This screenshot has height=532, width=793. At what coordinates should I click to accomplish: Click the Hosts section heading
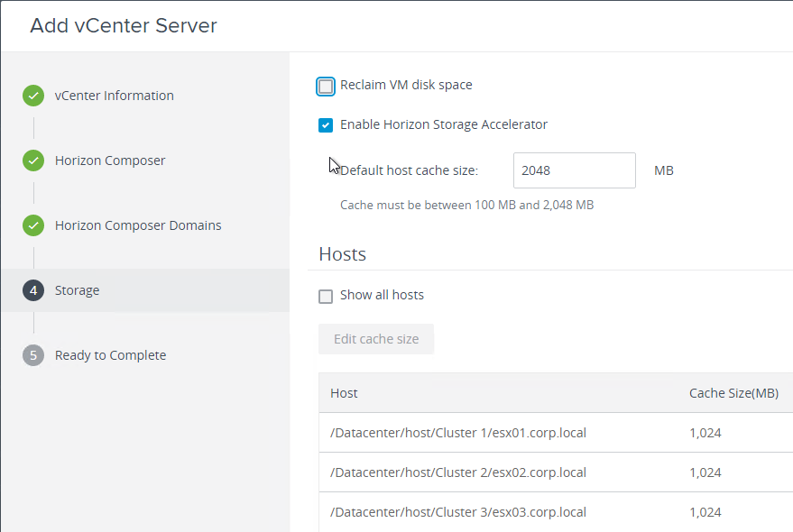click(343, 254)
